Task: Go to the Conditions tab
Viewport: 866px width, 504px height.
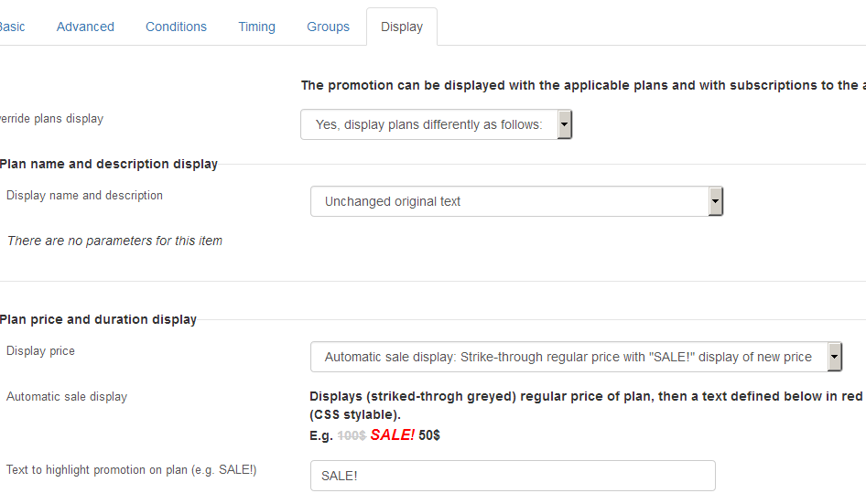Action: 176,27
